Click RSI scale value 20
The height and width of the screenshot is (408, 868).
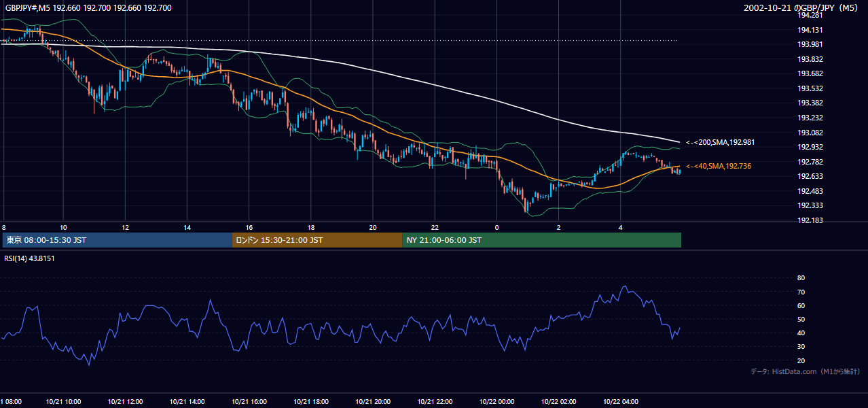click(x=801, y=360)
